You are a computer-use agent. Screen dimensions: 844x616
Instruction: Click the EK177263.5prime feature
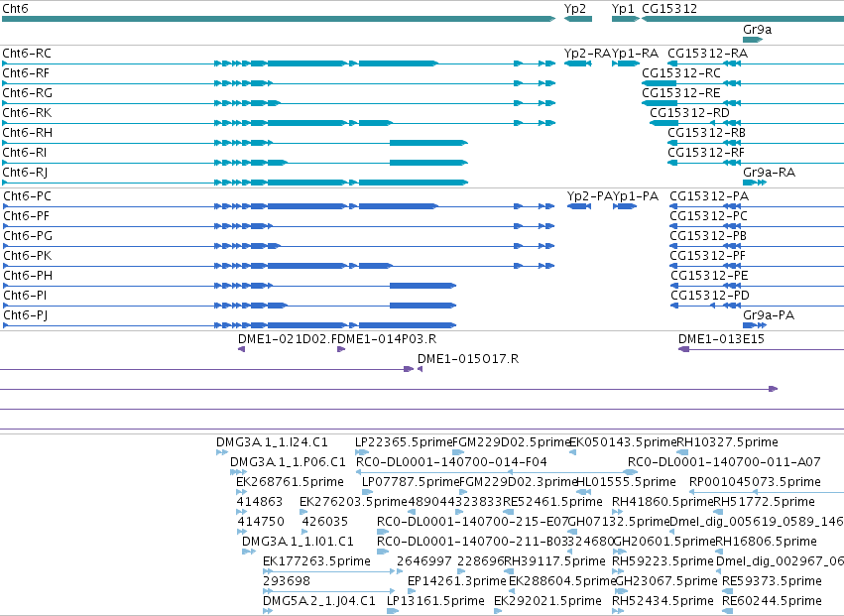pyautogui.click(x=316, y=561)
